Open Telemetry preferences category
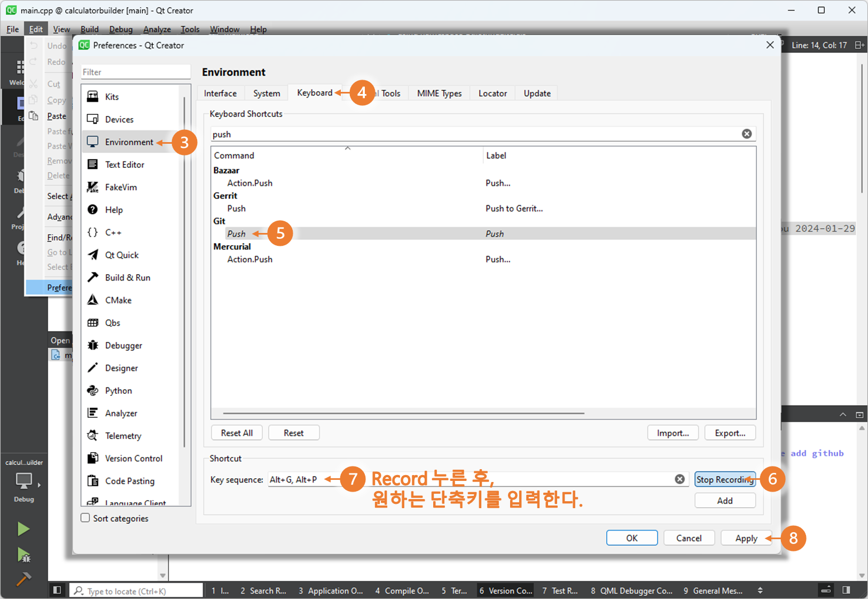 [132, 436]
